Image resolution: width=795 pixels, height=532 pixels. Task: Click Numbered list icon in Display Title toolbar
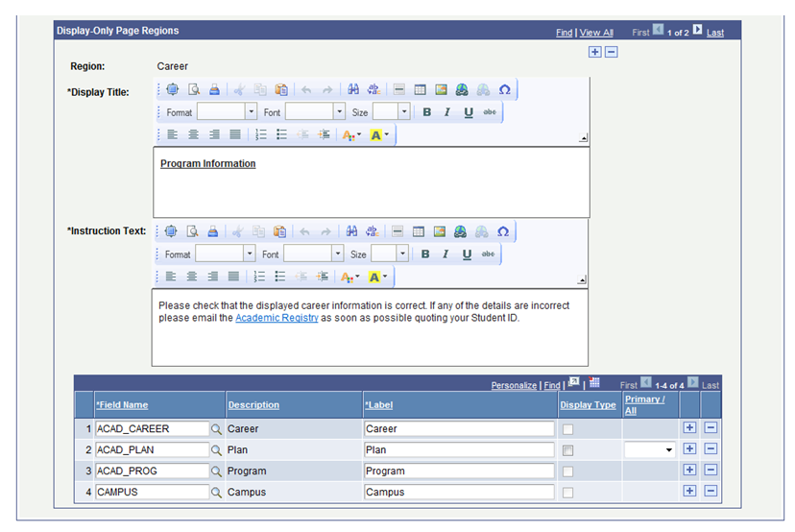260,134
